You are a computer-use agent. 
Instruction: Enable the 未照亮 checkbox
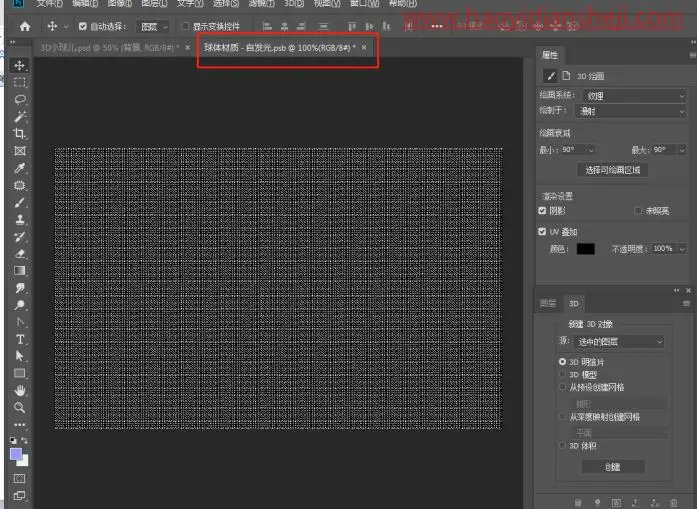coord(638,210)
